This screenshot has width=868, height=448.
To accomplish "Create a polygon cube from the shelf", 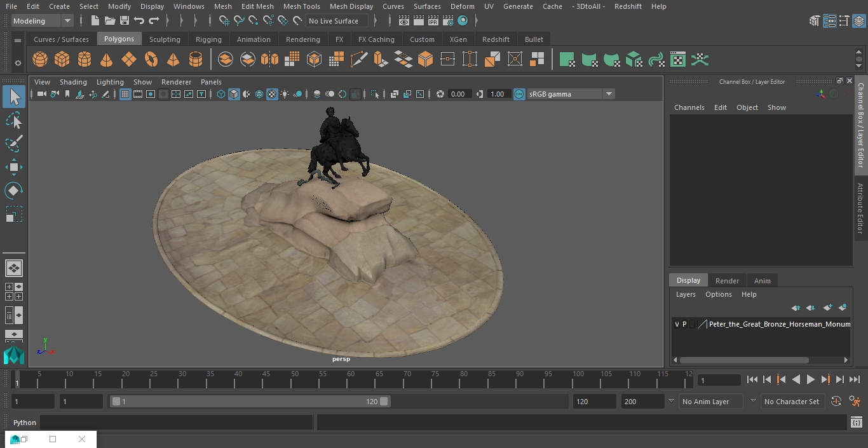I will pos(62,60).
